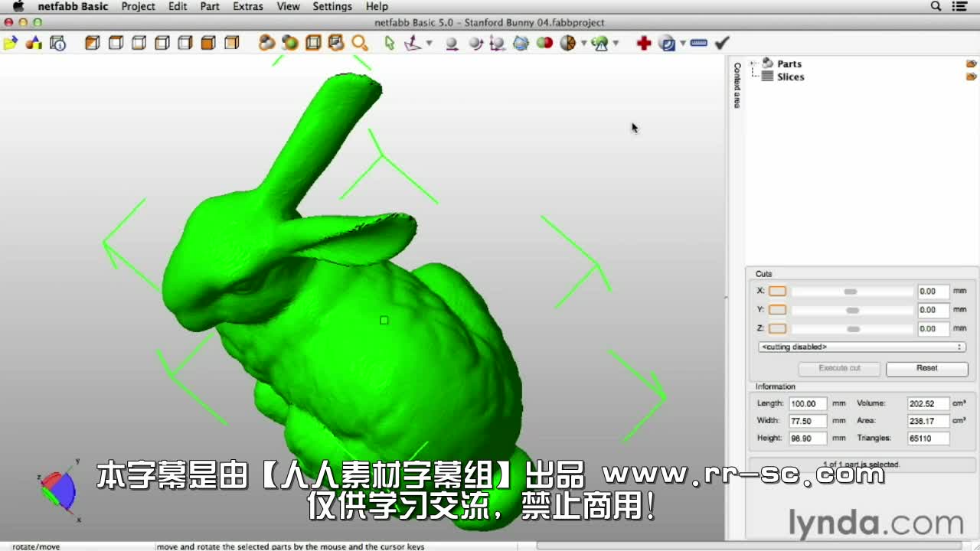Screen dimensions: 980x551
Task: Click the zoom to platform and parts icon
Action: coord(336,43)
